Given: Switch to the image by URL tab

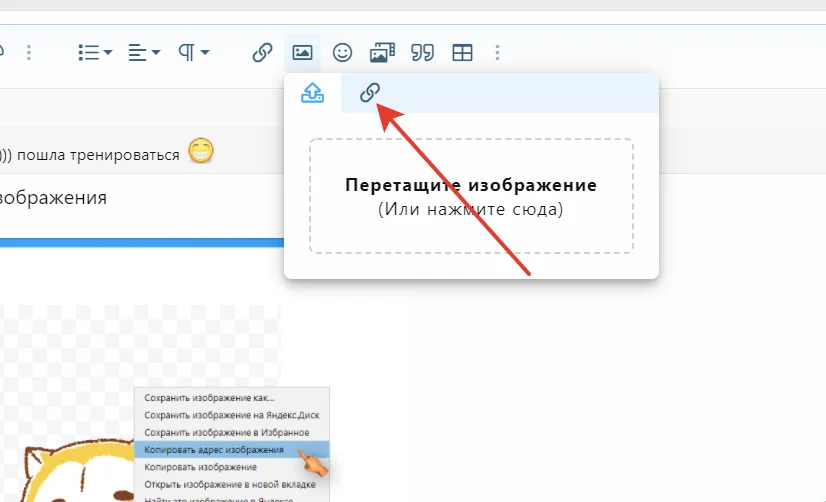Looking at the screenshot, I should click(369, 93).
